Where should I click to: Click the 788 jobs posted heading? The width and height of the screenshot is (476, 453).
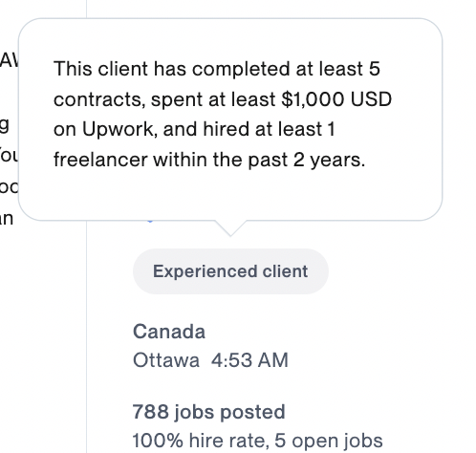[208, 412]
